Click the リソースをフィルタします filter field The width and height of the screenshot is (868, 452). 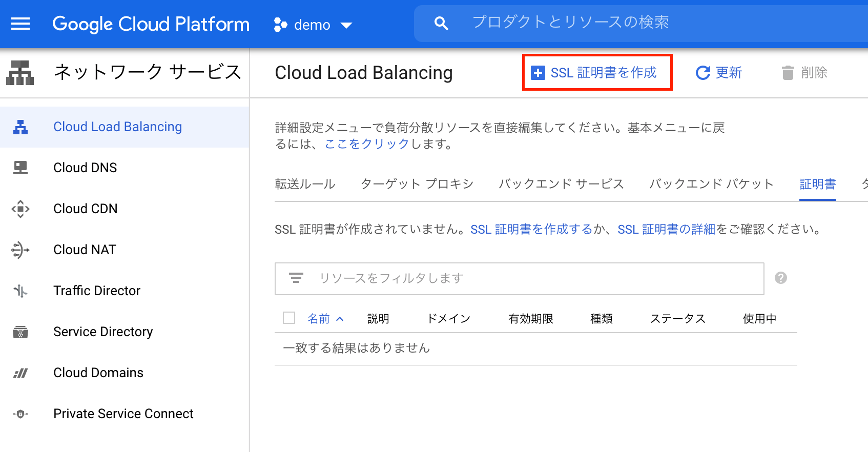(519, 278)
